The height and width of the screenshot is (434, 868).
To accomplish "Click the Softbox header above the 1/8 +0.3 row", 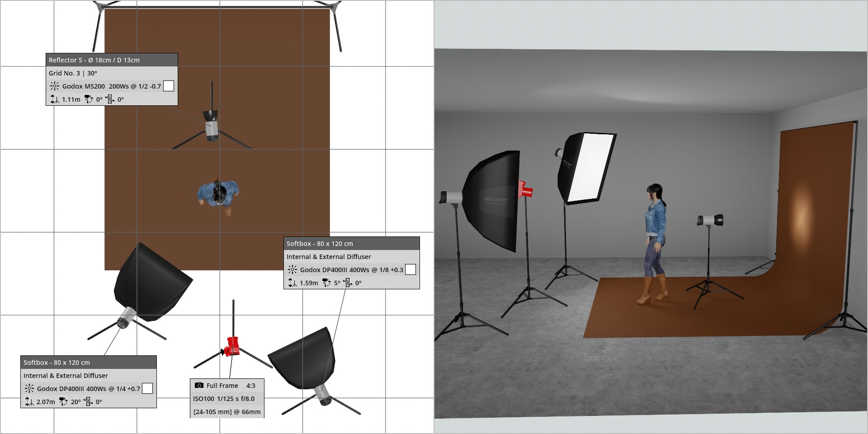I will (351, 244).
